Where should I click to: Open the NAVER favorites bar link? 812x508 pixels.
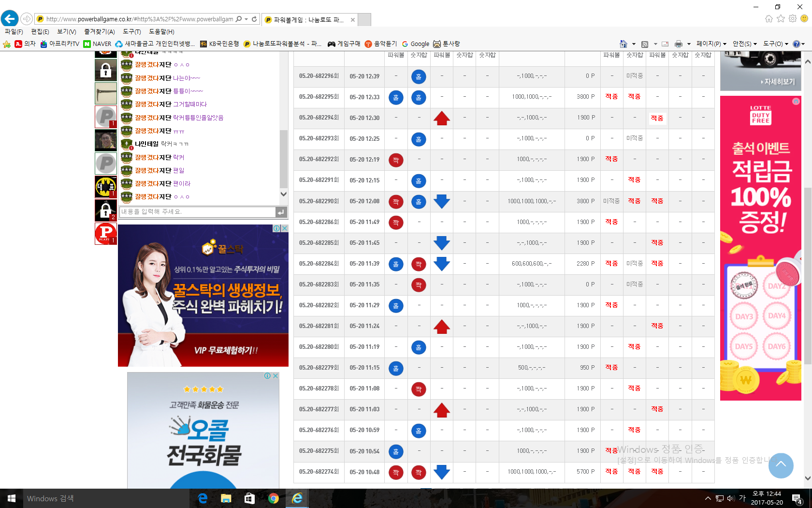[98, 44]
